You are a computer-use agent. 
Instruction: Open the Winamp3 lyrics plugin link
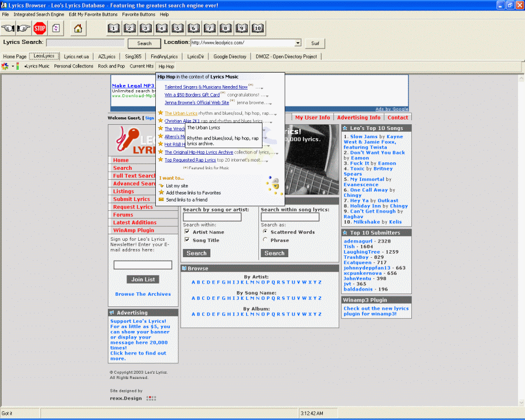376,311
